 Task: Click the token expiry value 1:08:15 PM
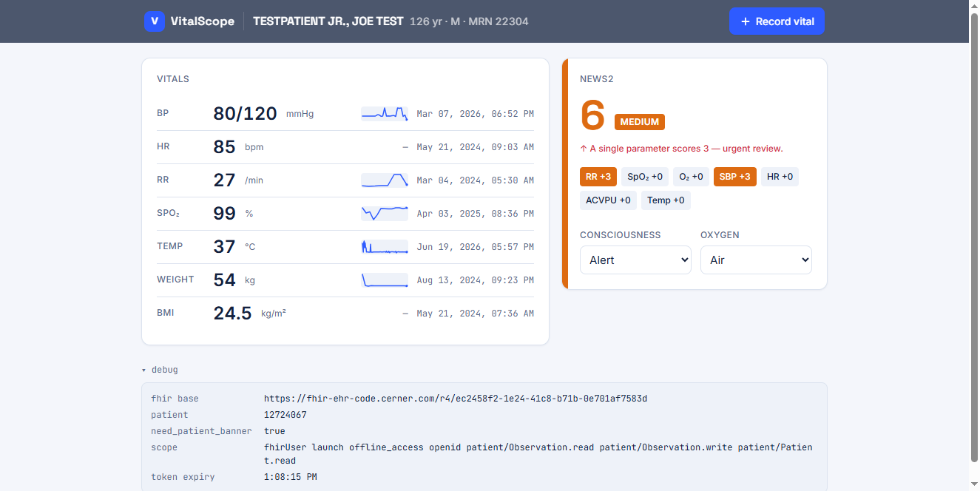[291, 477]
